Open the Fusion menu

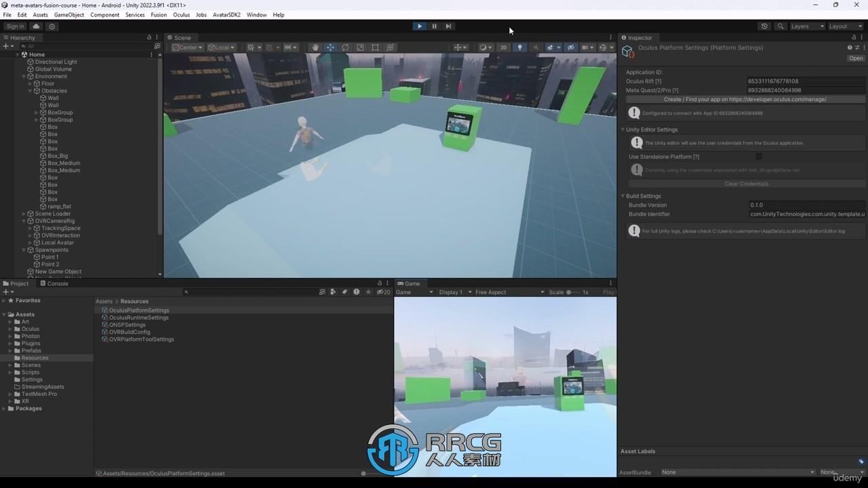click(159, 14)
